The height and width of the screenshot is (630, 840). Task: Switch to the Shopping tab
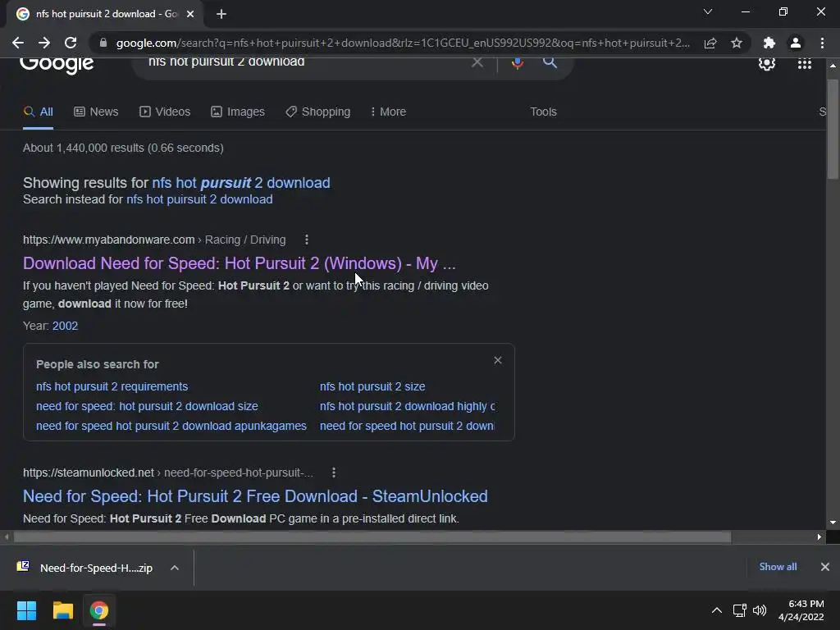click(318, 112)
